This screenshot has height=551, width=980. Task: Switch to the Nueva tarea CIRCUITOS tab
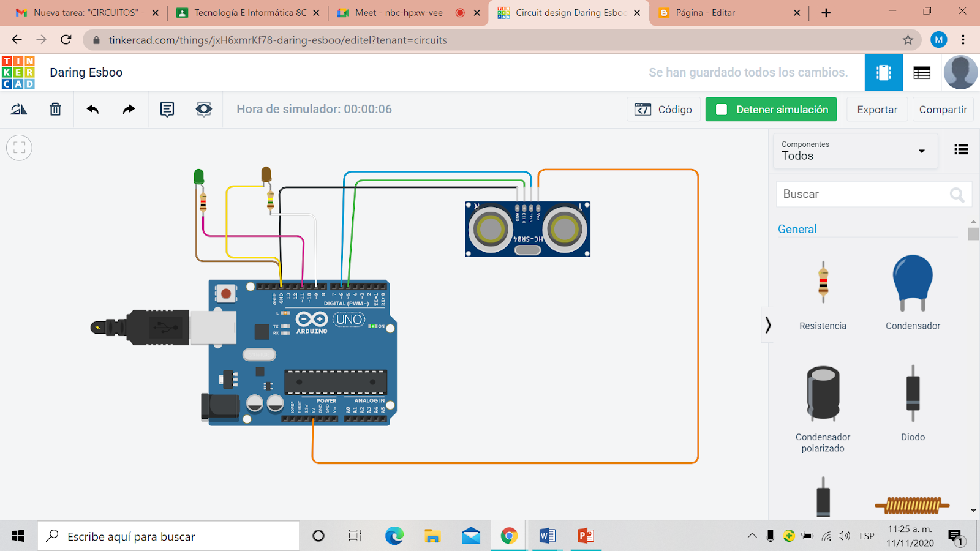click(x=86, y=12)
